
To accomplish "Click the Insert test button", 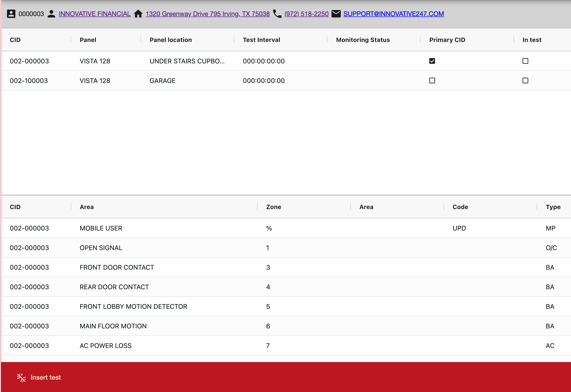I will [39, 378].
